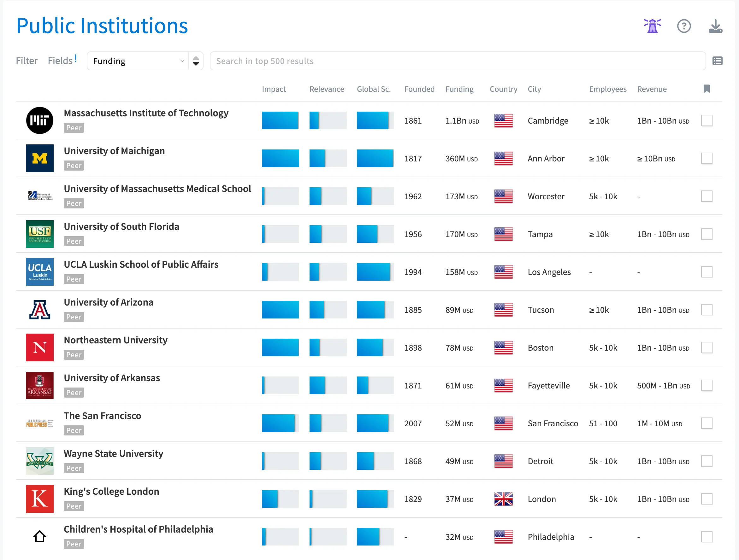Select the University of South Florida checkbox

click(x=706, y=234)
